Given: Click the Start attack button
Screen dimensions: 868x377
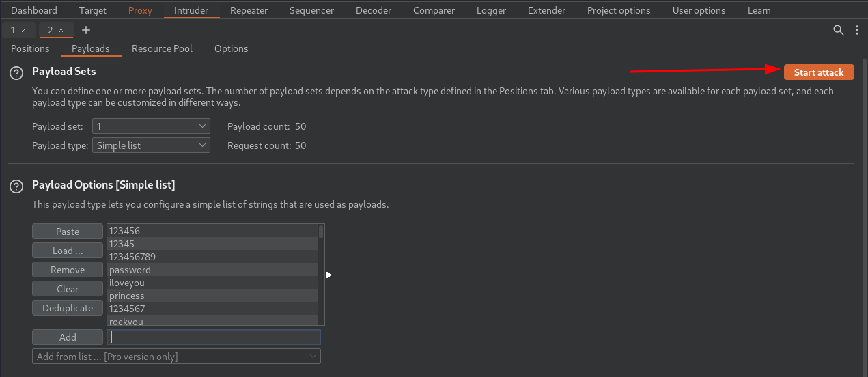Looking at the screenshot, I should coord(819,72).
